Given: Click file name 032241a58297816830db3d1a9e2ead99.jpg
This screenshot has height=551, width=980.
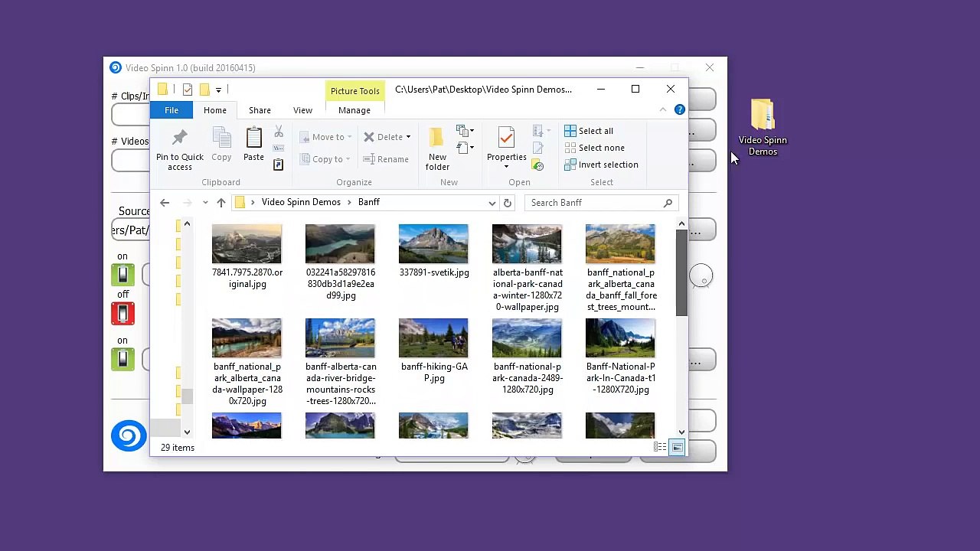Looking at the screenshot, I should (341, 284).
